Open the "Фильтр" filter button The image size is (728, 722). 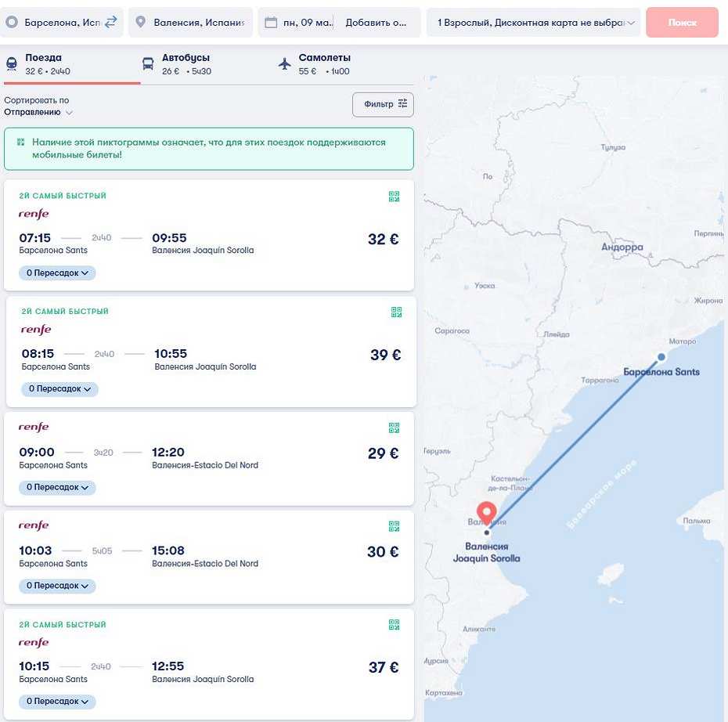[x=383, y=104]
